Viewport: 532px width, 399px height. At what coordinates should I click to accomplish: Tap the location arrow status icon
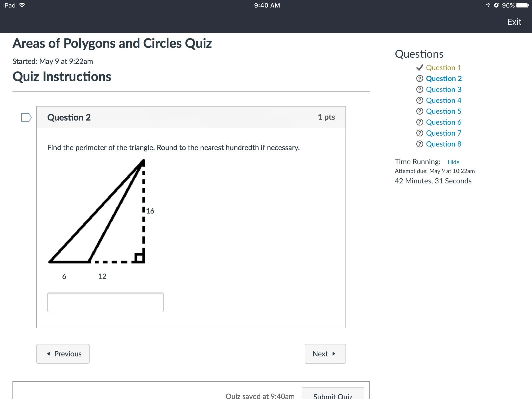tap(488, 5)
